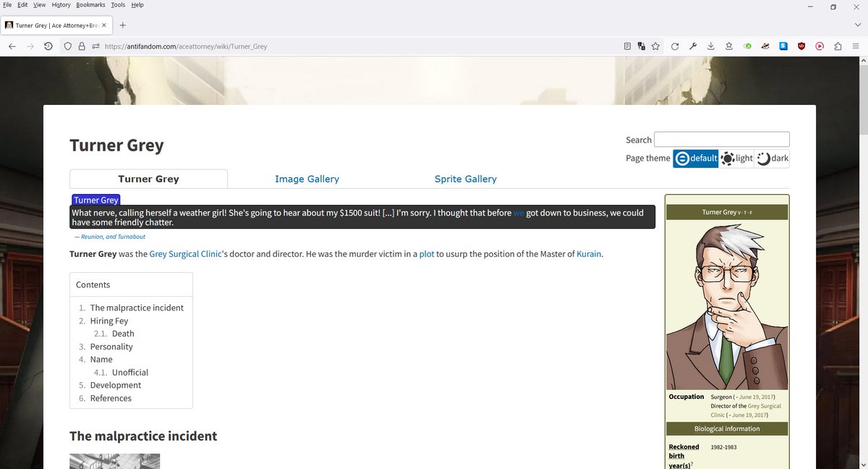The image size is (868, 469).
Task: Click the Grey Surgical Clinic link in infobox
Action: 745,410
